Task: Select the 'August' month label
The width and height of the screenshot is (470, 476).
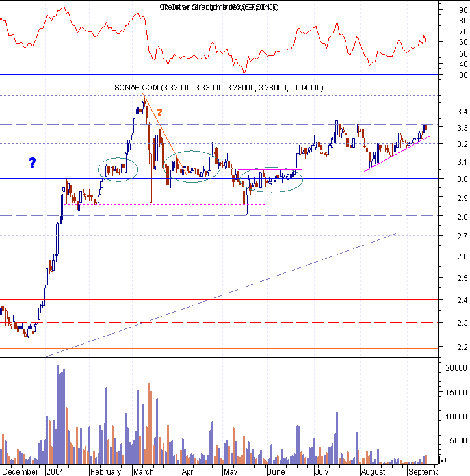Action: 373,471
